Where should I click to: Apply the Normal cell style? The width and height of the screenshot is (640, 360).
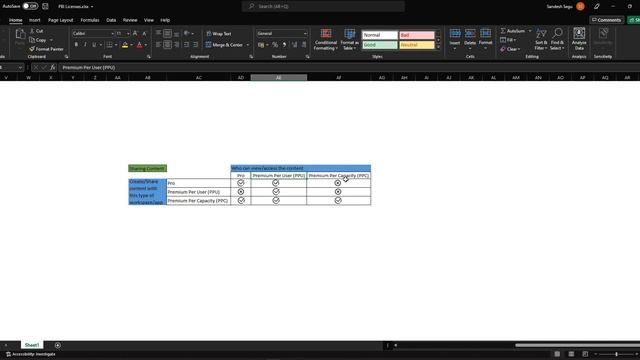380,35
